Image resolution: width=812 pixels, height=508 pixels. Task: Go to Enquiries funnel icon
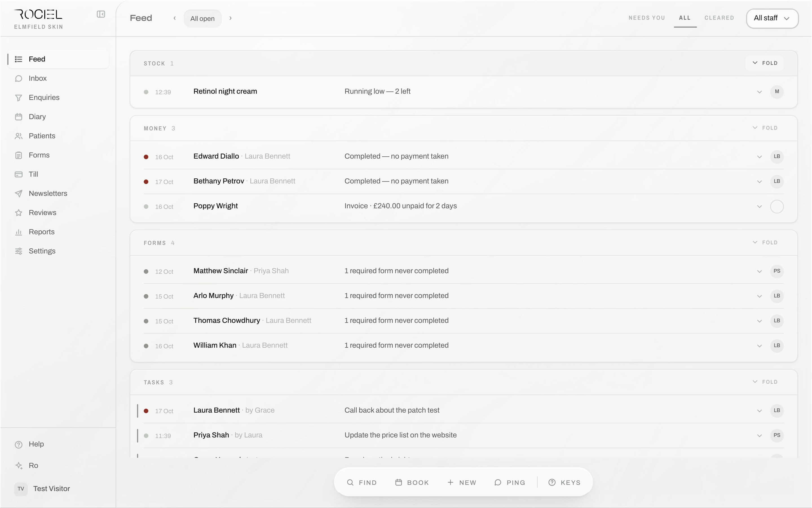[x=19, y=98]
